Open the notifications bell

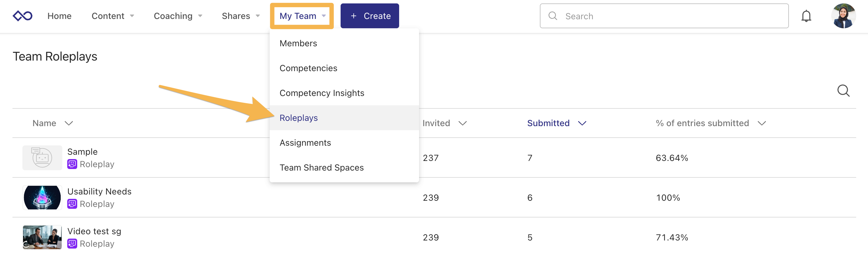click(x=806, y=16)
